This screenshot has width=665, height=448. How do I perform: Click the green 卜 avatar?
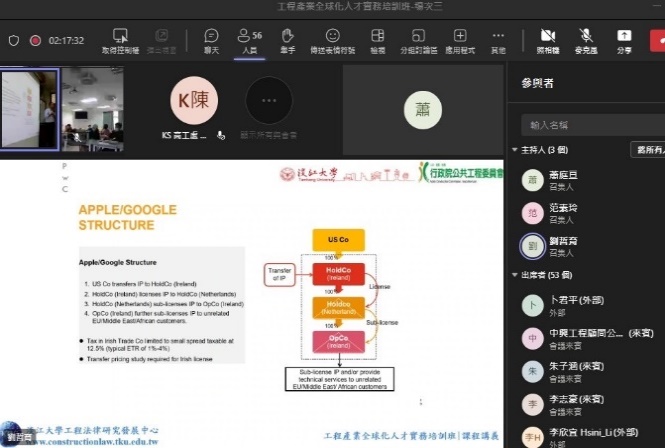tap(533, 305)
